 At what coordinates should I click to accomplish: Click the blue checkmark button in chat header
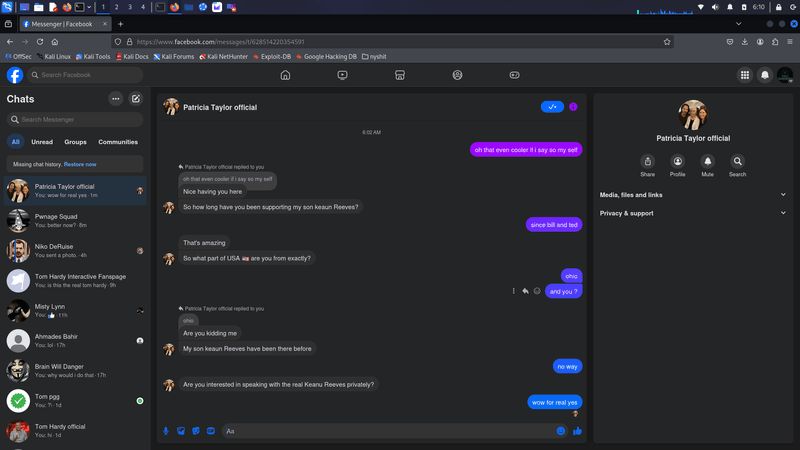pos(552,107)
